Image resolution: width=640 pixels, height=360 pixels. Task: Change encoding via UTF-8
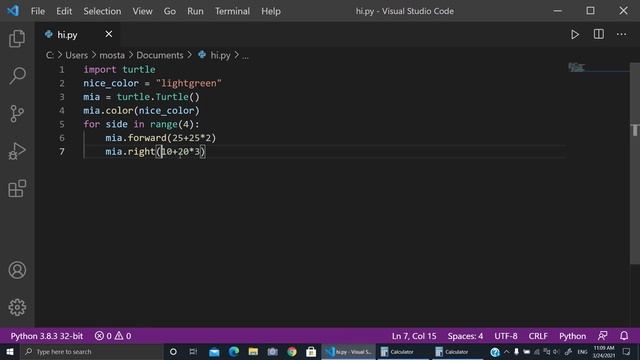[506, 336]
